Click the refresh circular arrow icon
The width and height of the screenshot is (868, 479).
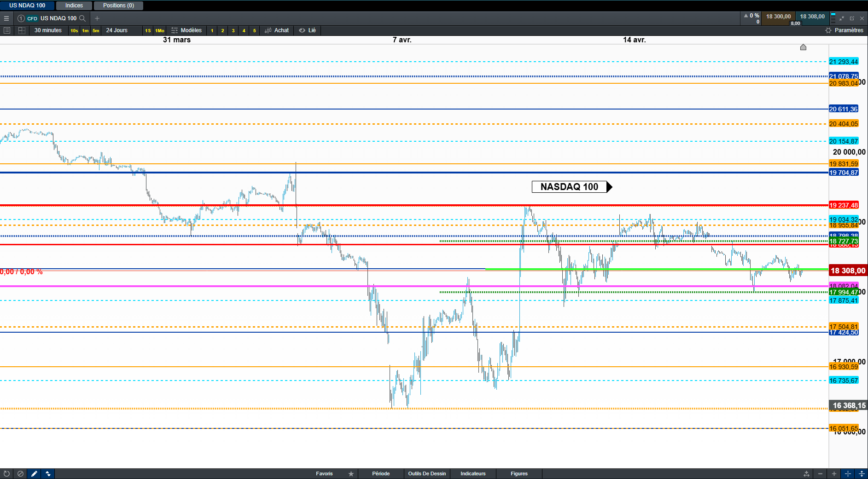(x=7, y=473)
